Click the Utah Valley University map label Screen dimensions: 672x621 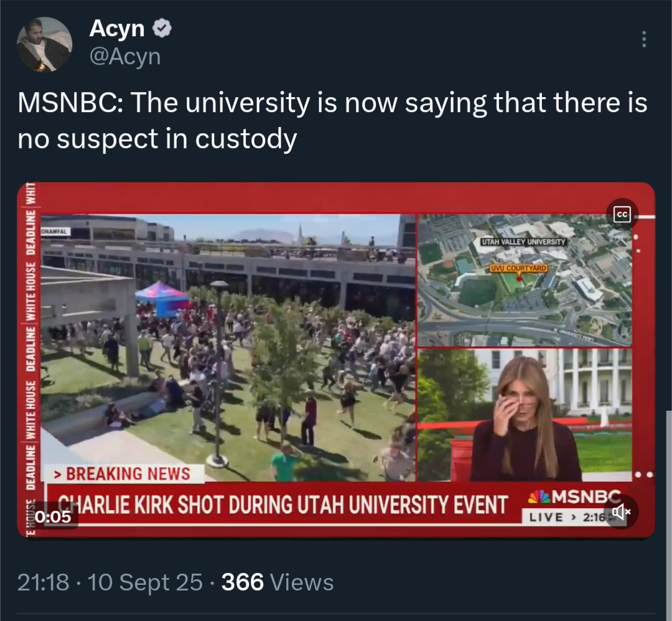[523, 241]
